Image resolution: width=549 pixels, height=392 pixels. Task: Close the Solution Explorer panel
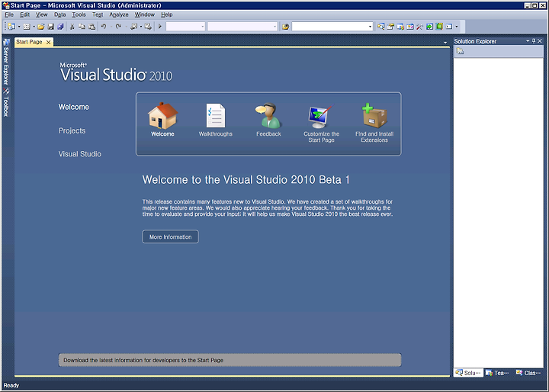coord(540,41)
